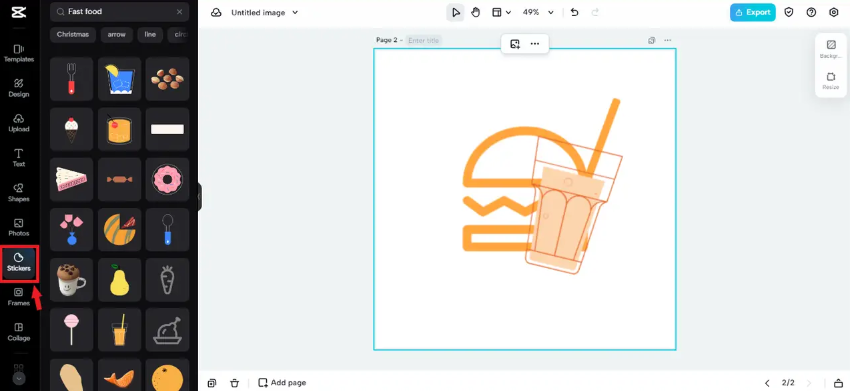Click the Page 2 Enter title field

[424, 40]
